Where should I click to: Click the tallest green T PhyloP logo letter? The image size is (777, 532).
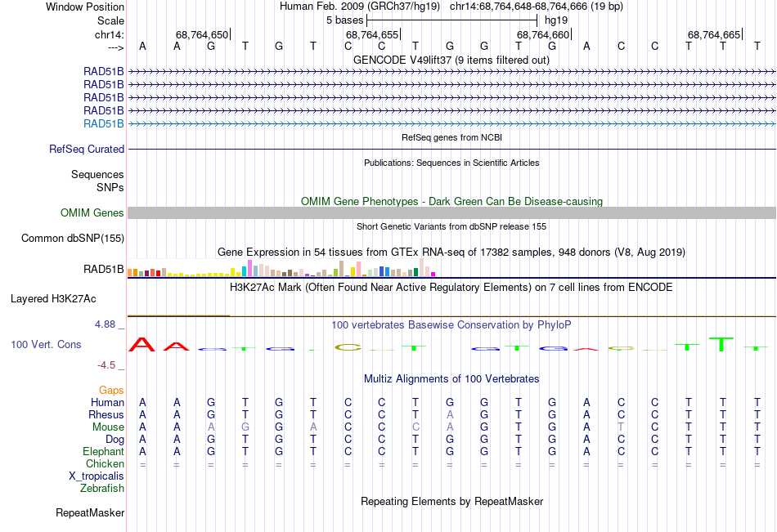click(x=721, y=344)
